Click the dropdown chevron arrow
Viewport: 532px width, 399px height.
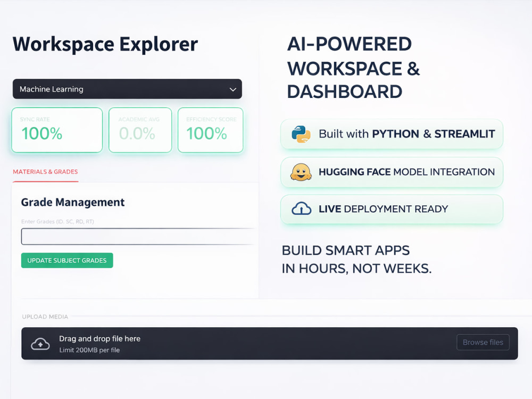click(x=233, y=89)
